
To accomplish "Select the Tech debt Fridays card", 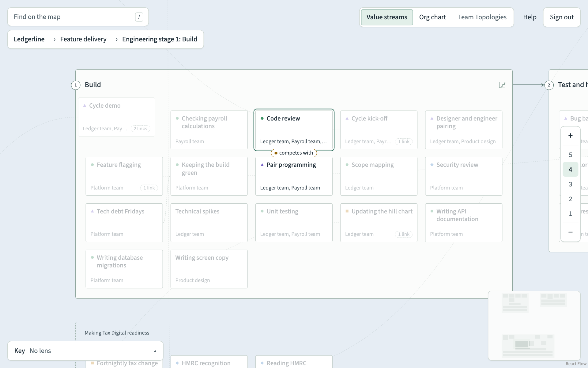I will tap(124, 223).
